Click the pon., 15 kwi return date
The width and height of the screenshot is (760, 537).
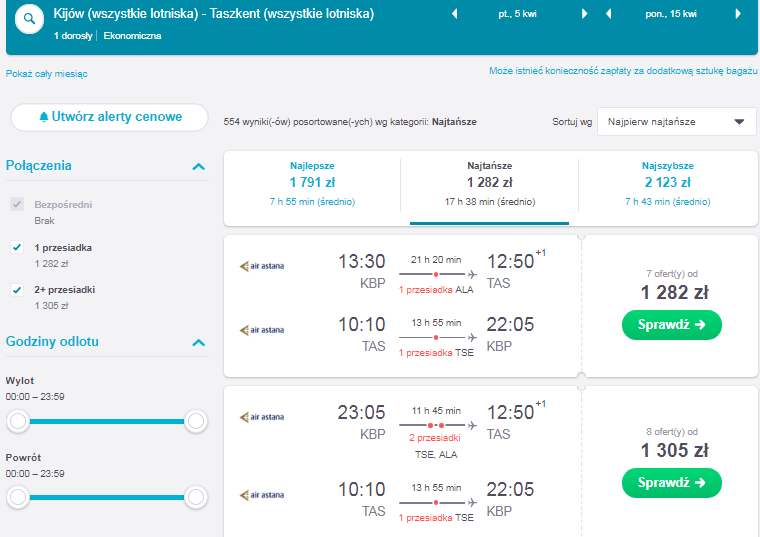click(x=671, y=14)
